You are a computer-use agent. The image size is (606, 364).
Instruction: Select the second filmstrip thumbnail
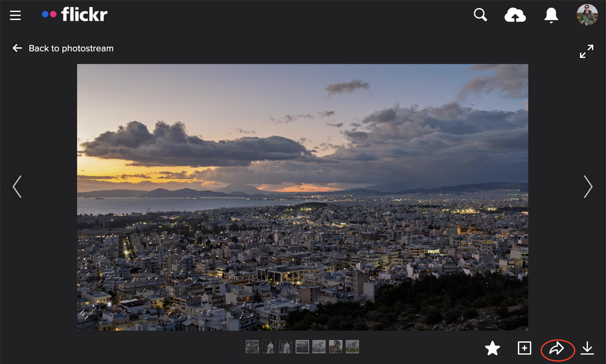(x=269, y=347)
